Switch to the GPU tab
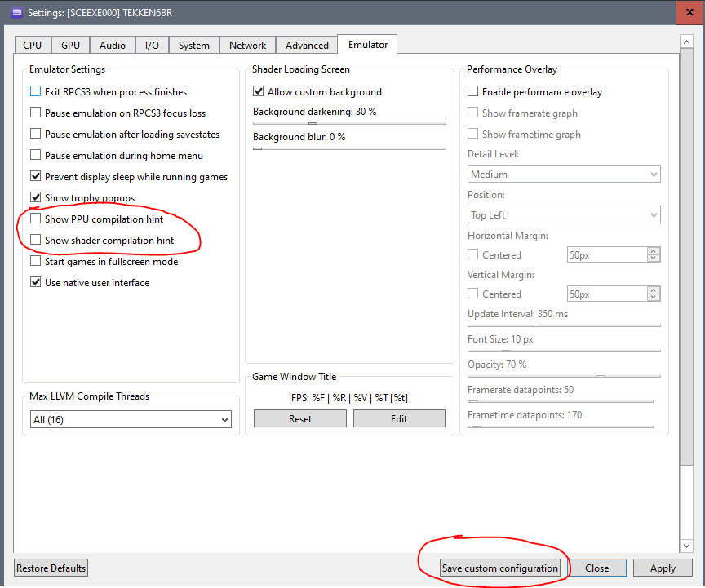This screenshot has width=705, height=588. [70, 46]
